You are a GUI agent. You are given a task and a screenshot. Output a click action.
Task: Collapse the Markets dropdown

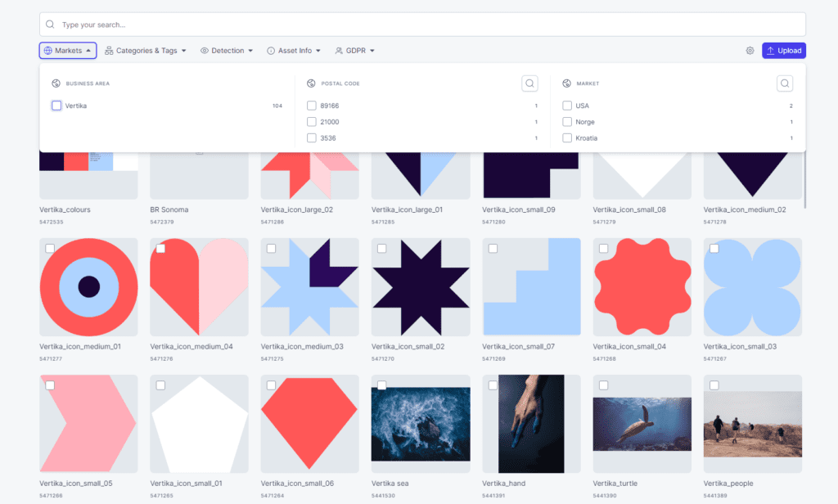[68, 51]
